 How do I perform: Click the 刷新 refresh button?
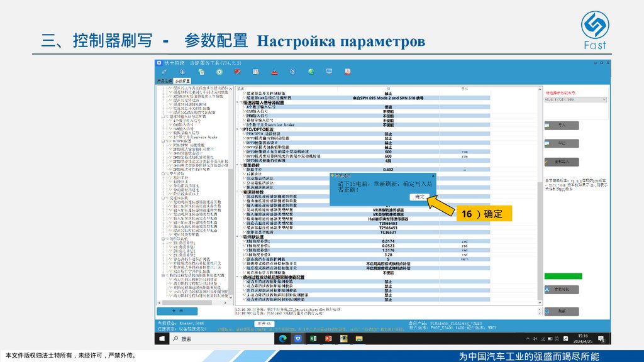tap(562, 312)
